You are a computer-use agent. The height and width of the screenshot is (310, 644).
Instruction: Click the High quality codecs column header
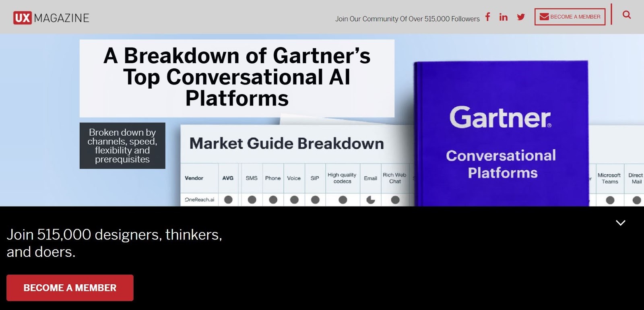pyautogui.click(x=342, y=178)
